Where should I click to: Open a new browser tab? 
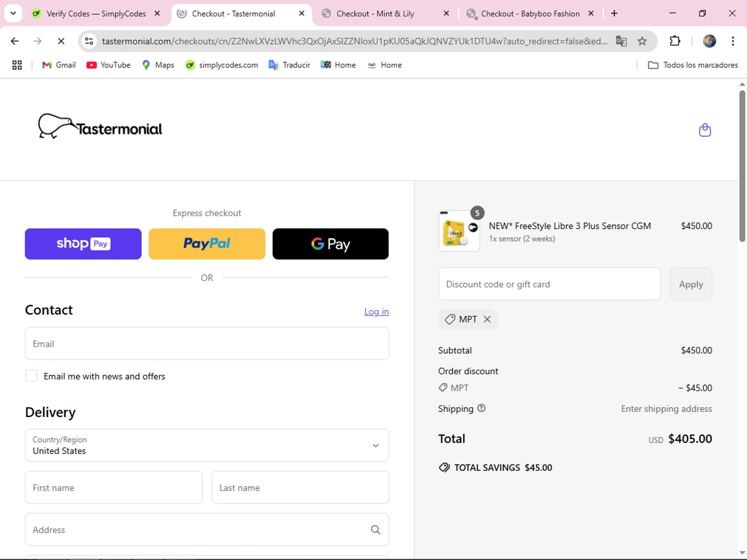pyautogui.click(x=614, y=13)
